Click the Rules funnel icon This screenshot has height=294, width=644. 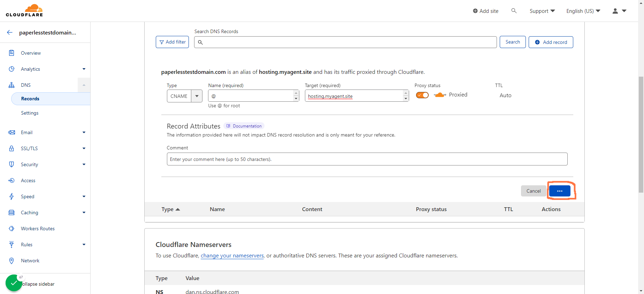point(11,245)
